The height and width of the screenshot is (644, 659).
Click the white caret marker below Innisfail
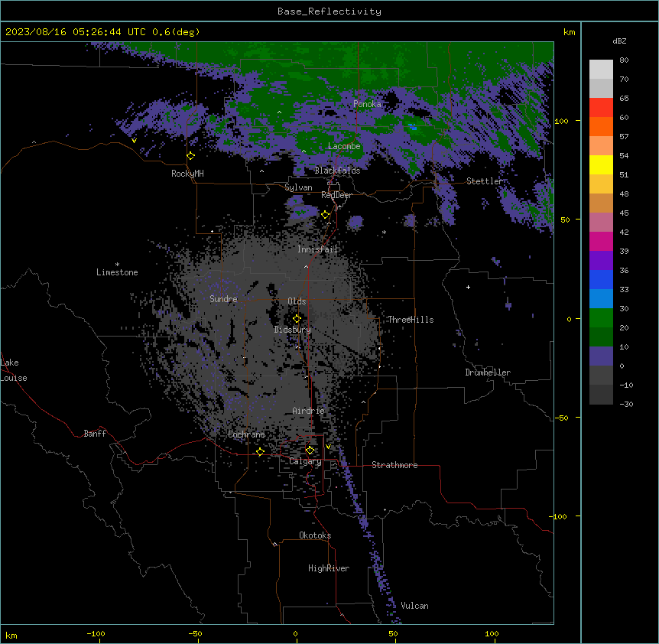pos(306,266)
